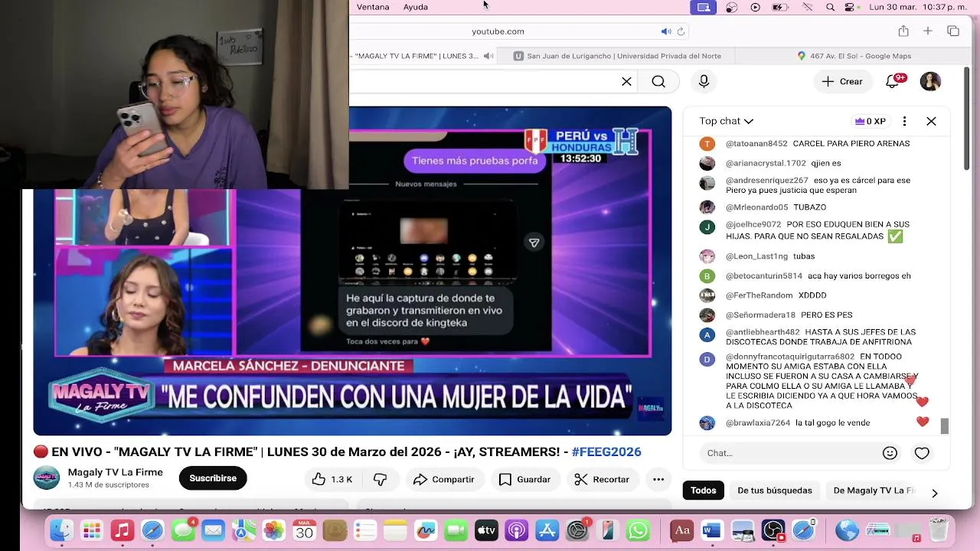This screenshot has width=980, height=551.
Task: Open Safari share sheet icon
Action: point(903,31)
